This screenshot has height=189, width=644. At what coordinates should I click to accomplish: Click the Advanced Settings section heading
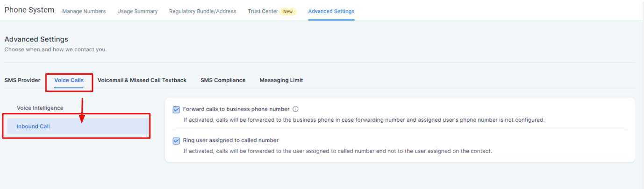[x=36, y=39]
